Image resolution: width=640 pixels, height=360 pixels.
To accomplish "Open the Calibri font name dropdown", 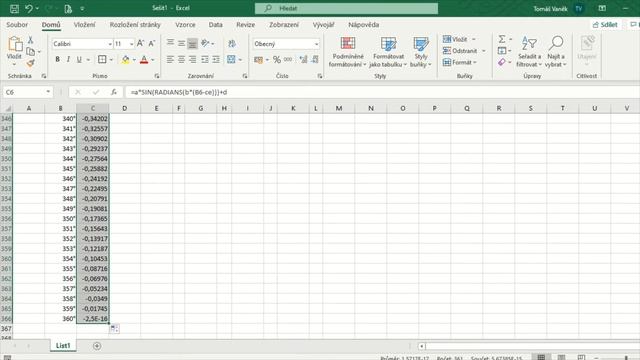I will pos(110,44).
